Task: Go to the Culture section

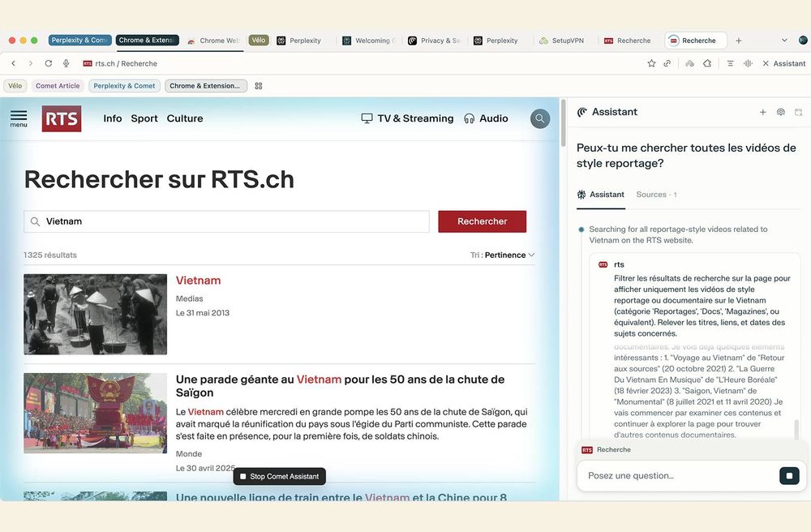Action: tap(185, 118)
